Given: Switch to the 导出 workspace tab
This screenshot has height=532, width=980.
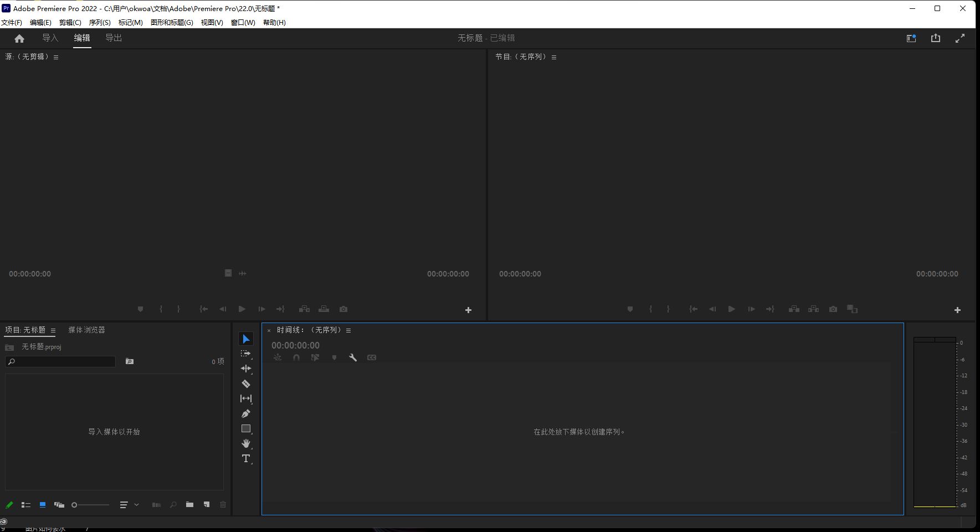Looking at the screenshot, I should coord(114,38).
